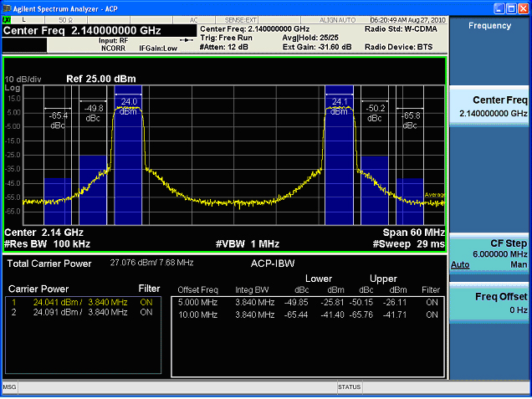Screen dimensions: 532x399
Task: Click the green LXI status indicator
Action: (8, 18)
